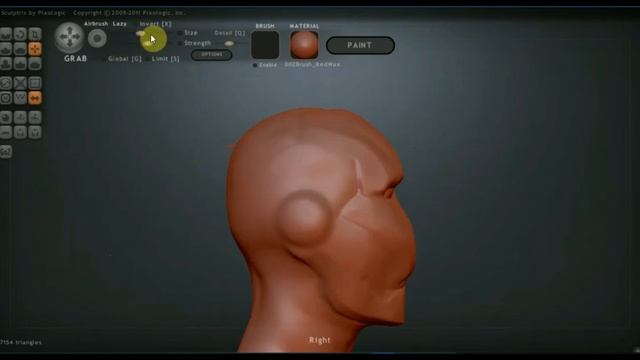Switch to PAINT mode
Viewport: 640px width, 360px height.
(360, 45)
